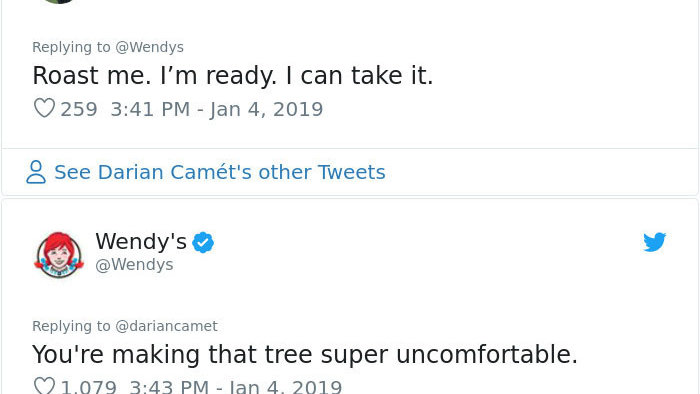700x394 pixels.
Task: Open "See Darian Camét's other Tweets" link
Action: pos(220,172)
